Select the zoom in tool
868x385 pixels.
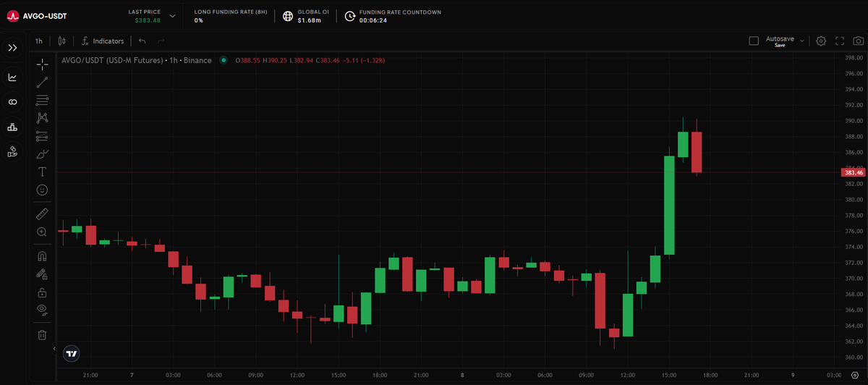42,232
